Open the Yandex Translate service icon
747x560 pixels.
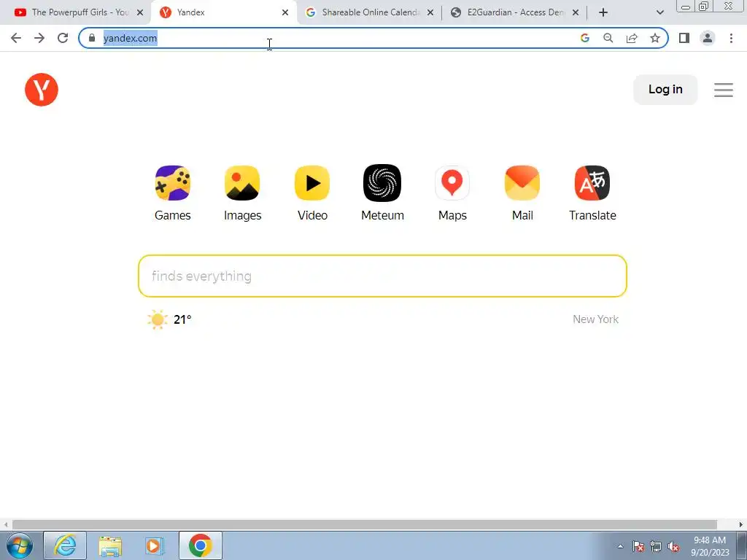tap(592, 183)
